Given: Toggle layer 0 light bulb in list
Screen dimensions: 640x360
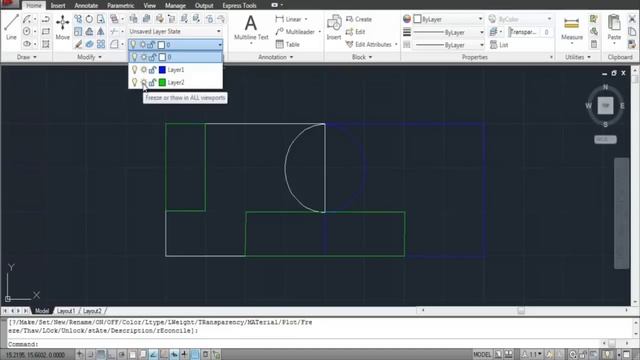Looking at the screenshot, I should tap(134, 57).
